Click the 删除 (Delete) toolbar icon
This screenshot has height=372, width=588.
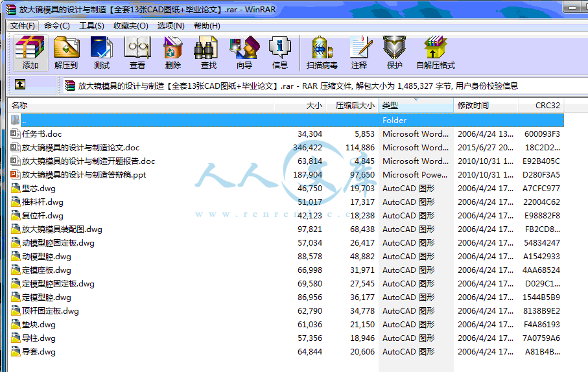point(173,52)
